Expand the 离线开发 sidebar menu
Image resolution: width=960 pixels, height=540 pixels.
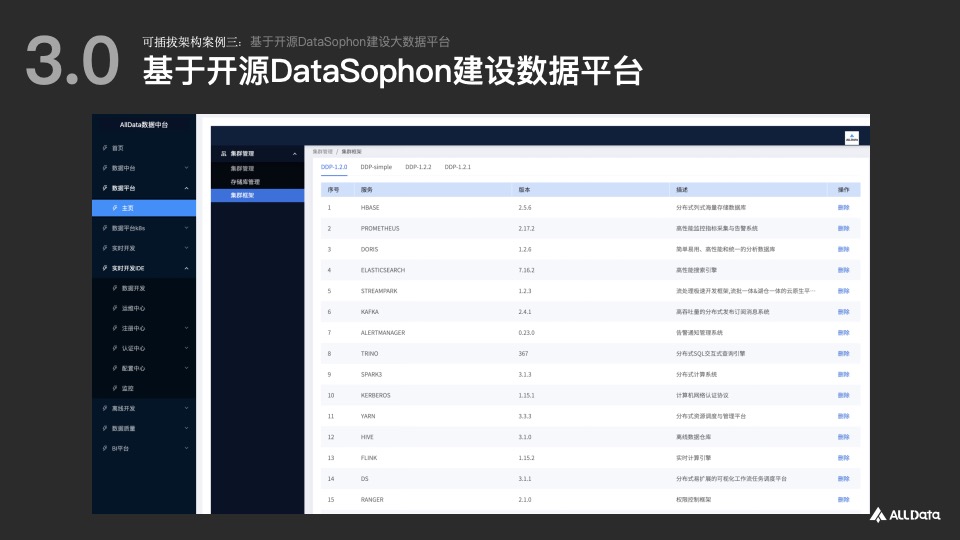coord(186,408)
